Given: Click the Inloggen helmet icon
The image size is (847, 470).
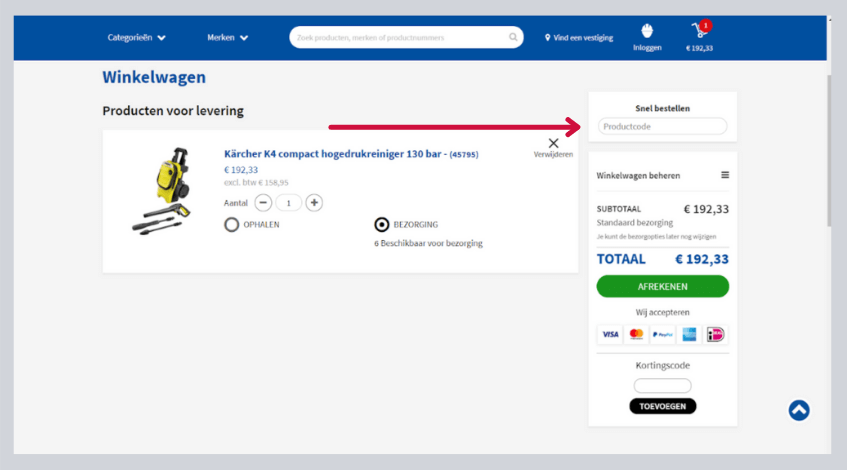Looking at the screenshot, I should [x=647, y=31].
